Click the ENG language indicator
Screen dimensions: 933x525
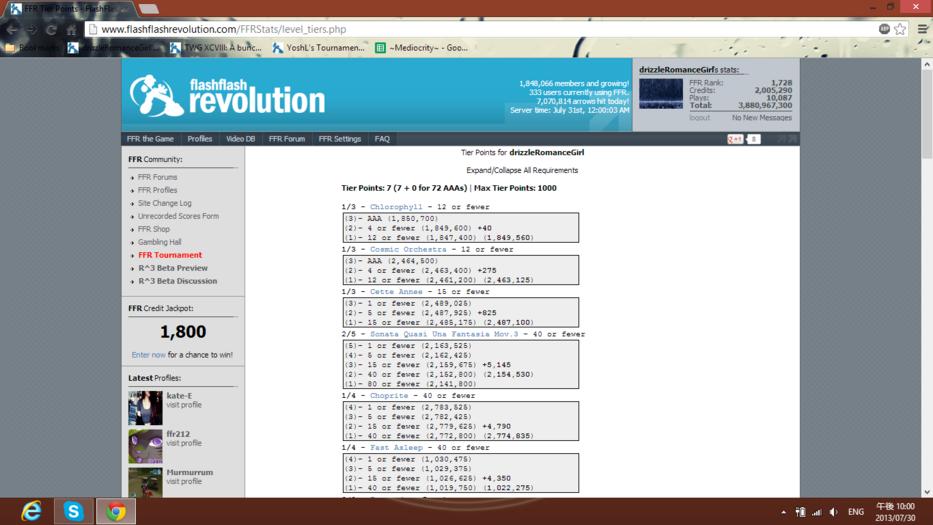856,512
